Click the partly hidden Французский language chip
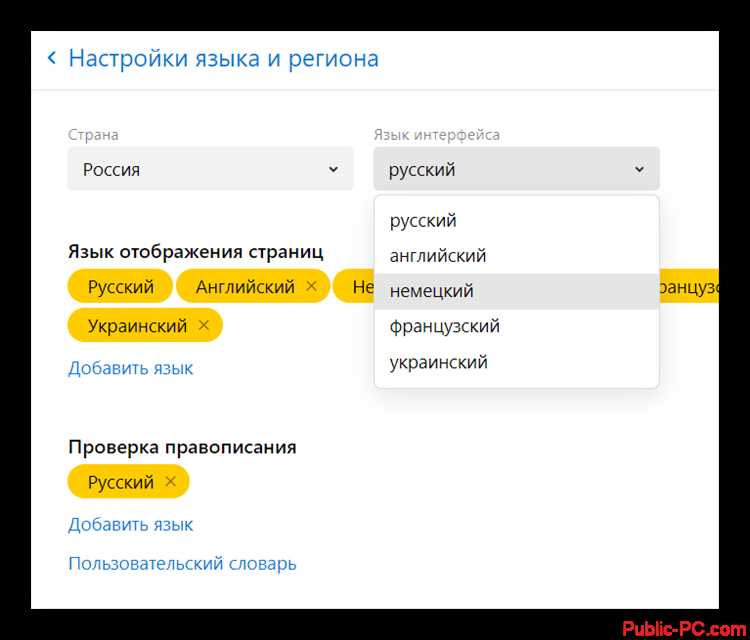The width and height of the screenshot is (750, 640). click(x=690, y=287)
